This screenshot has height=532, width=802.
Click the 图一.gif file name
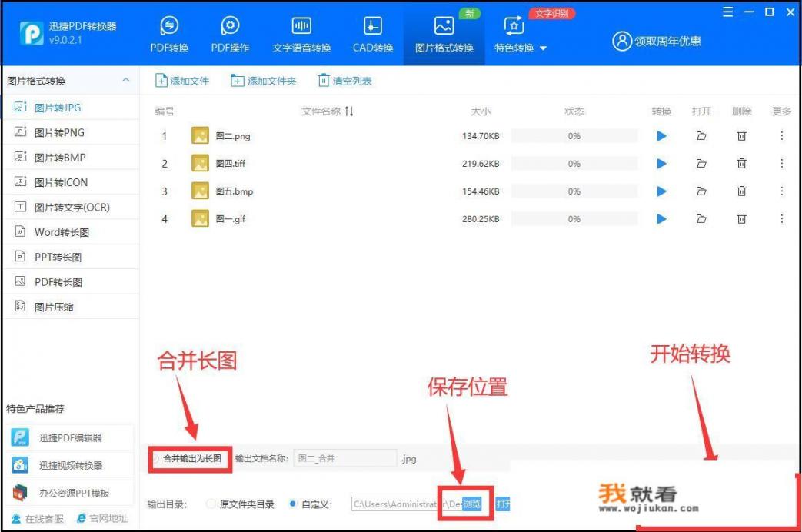(231, 219)
